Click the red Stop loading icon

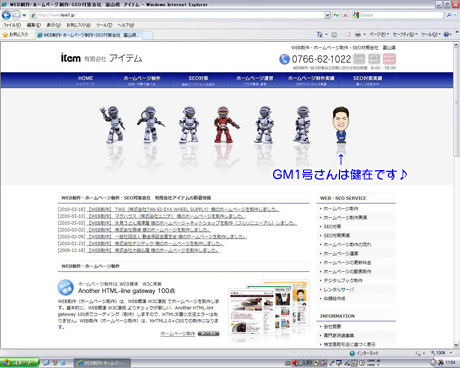345,15
